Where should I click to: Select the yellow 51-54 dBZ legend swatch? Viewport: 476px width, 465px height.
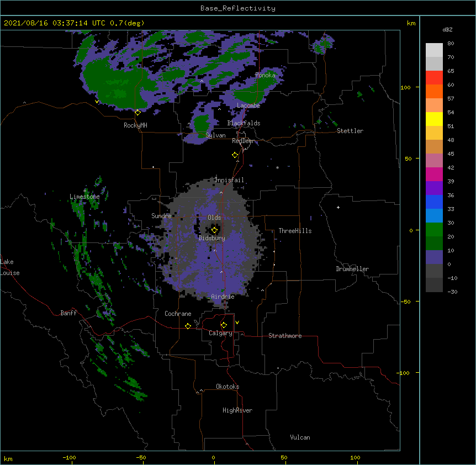coord(434,119)
